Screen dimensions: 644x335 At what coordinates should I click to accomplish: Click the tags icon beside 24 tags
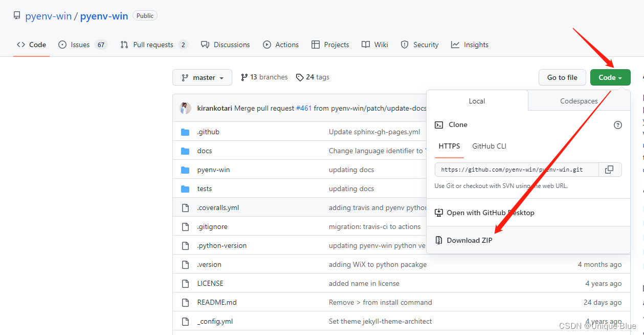(299, 77)
